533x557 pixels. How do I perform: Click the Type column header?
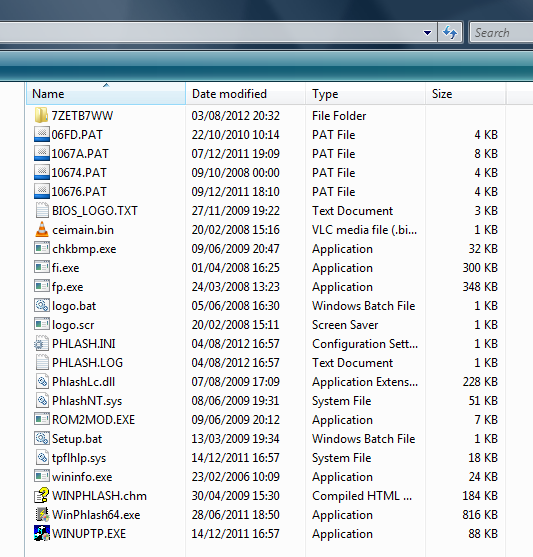365,94
